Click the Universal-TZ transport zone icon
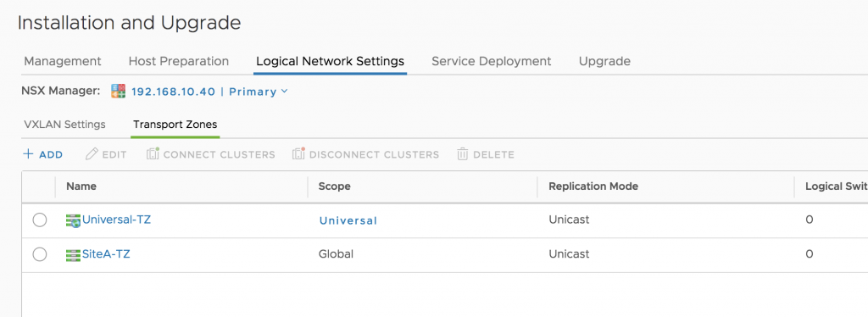The width and height of the screenshot is (868, 317). click(x=73, y=221)
